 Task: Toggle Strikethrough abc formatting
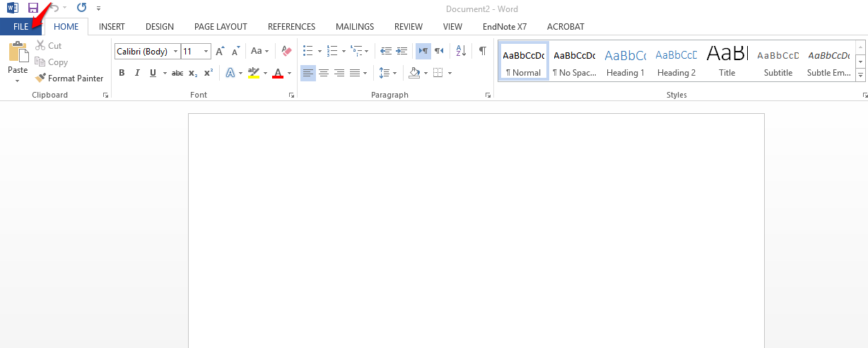click(x=177, y=73)
